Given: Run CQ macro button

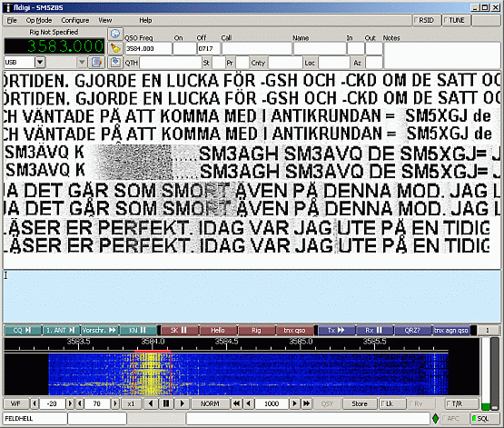Looking at the screenshot, I should coord(23,330).
